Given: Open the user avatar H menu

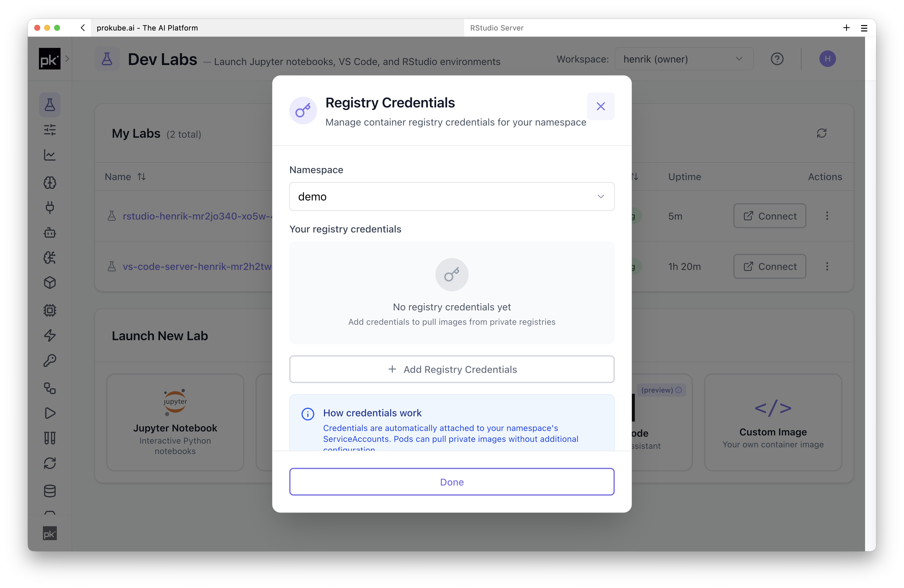Looking at the screenshot, I should tap(827, 59).
